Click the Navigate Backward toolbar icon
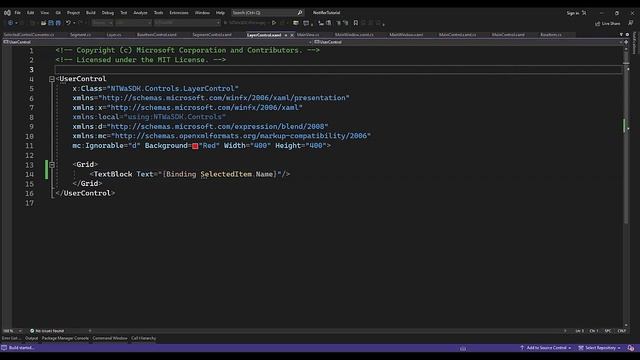Screen dimensions: 640x360 (11, 23)
